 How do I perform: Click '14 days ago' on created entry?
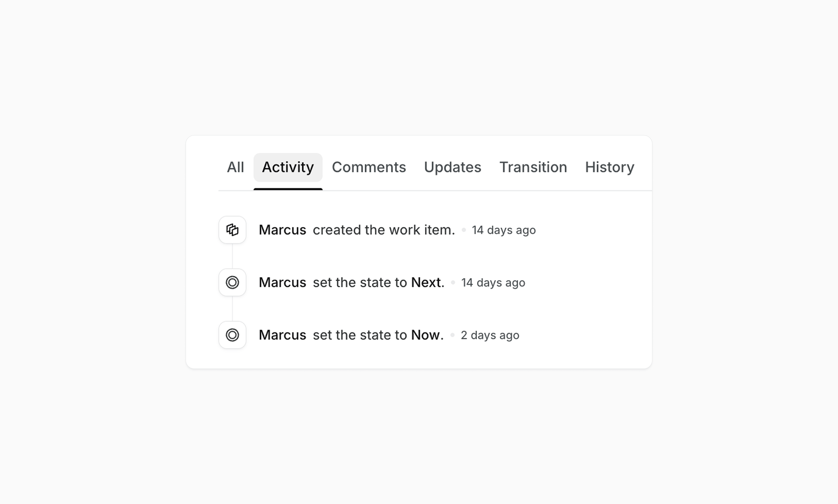point(504,230)
